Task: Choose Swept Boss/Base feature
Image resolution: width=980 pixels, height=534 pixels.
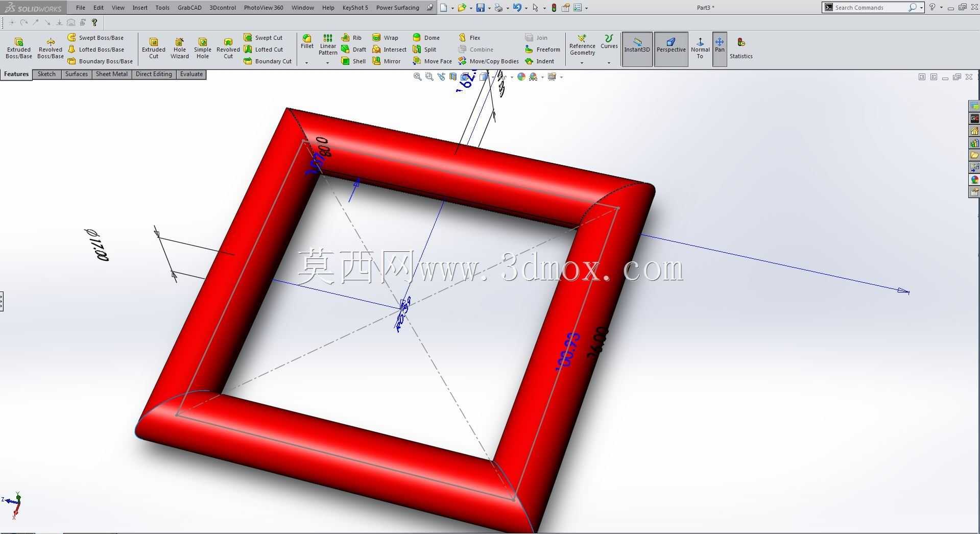Action: tap(95, 38)
